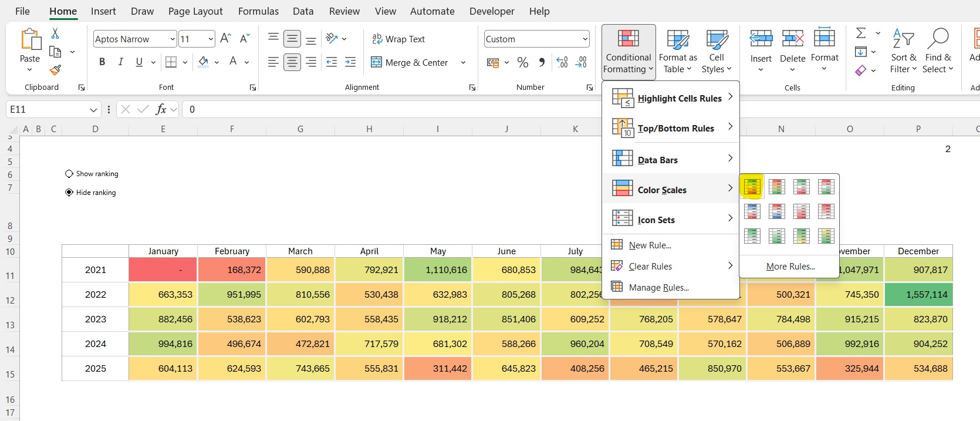Increase font size with A-up icon
This screenshot has height=421, width=980.
click(x=225, y=39)
